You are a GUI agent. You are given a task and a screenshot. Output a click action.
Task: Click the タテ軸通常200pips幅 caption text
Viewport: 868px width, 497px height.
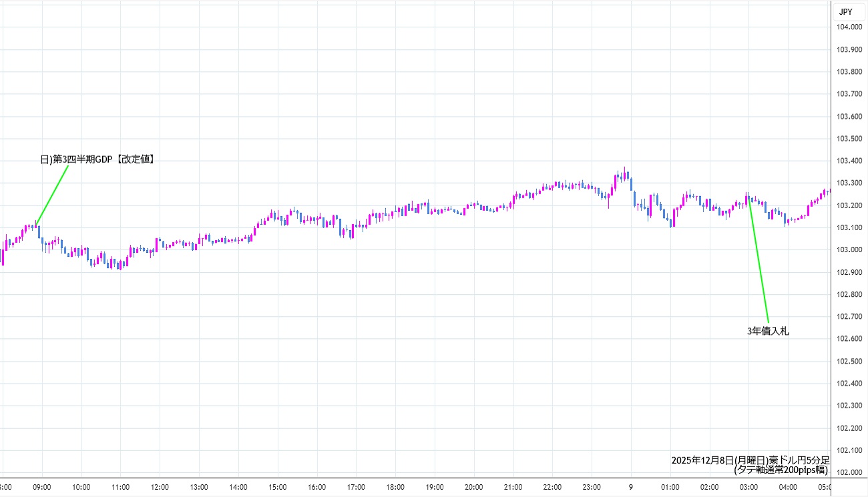[781, 470]
